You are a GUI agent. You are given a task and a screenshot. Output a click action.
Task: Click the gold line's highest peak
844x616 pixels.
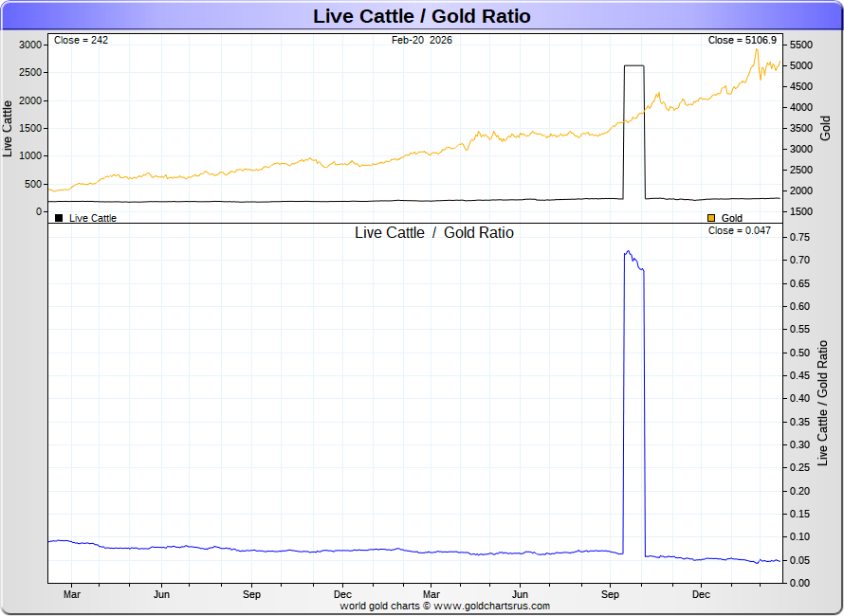[756, 48]
